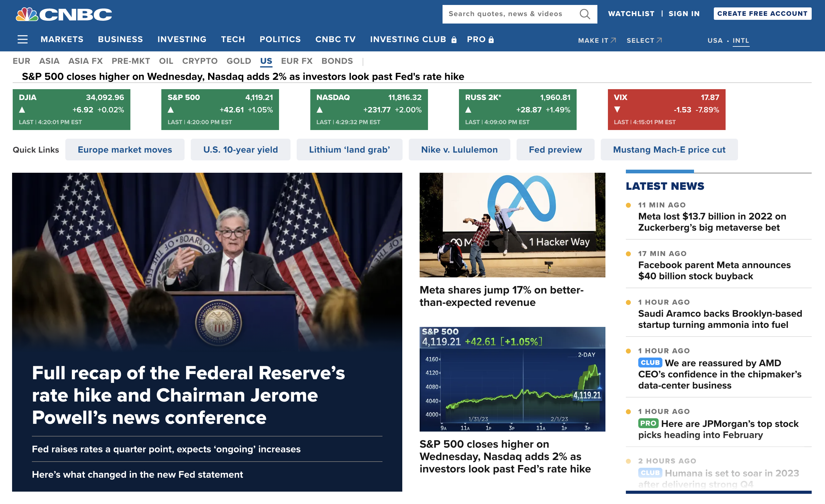
Task: Click the search magnifier icon
Action: coord(585,14)
